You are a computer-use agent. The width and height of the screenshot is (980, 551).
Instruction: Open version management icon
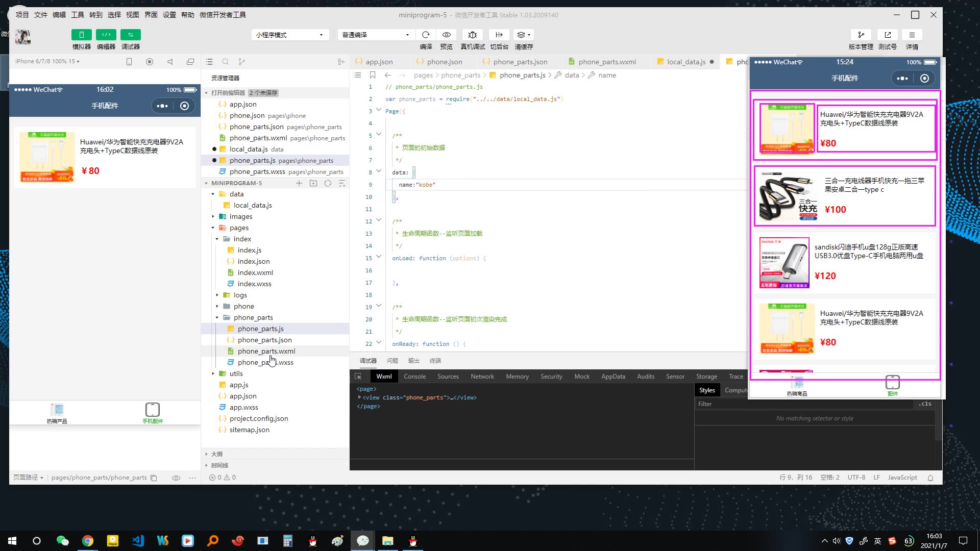click(x=861, y=35)
